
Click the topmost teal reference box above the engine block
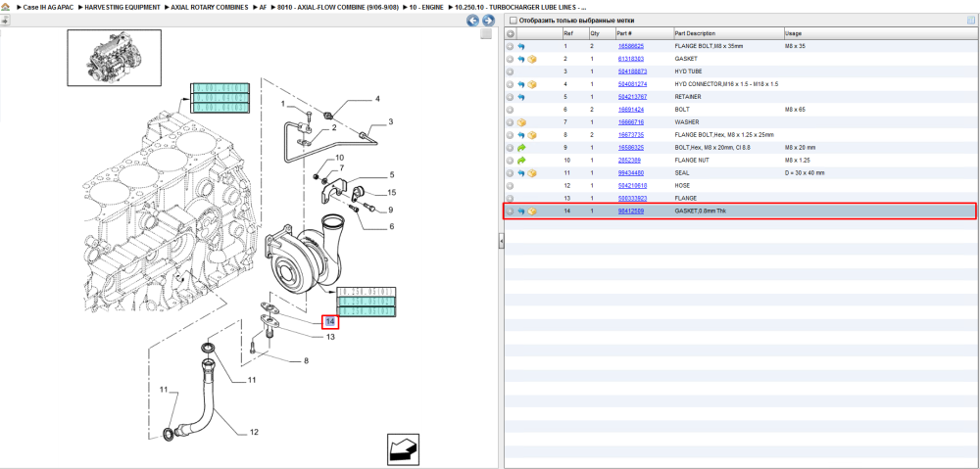coord(220,87)
